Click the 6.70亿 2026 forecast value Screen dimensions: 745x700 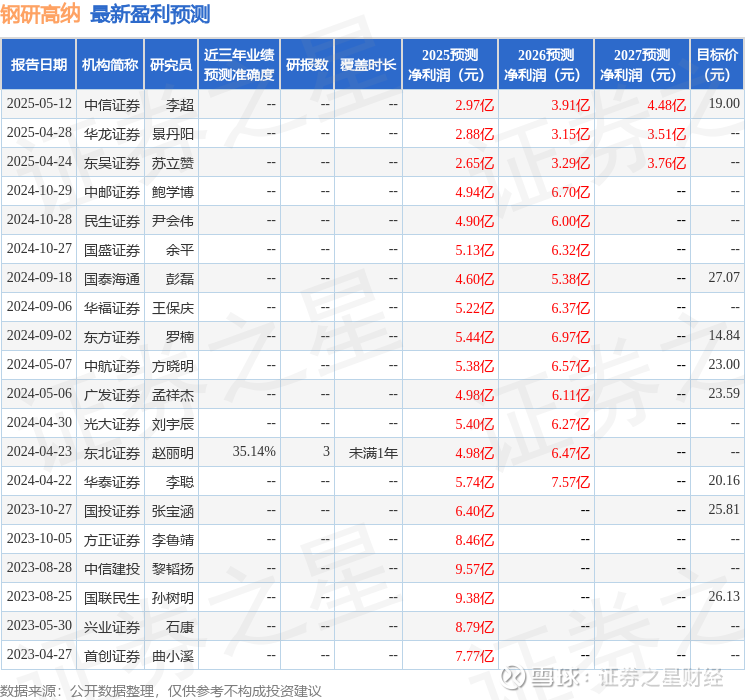pyautogui.click(x=571, y=192)
